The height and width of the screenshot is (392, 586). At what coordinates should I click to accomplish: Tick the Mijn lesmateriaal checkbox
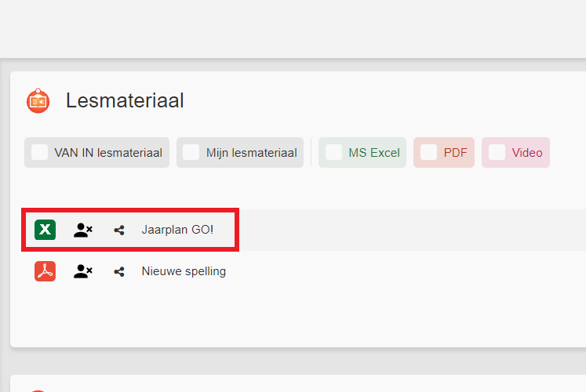click(x=191, y=152)
